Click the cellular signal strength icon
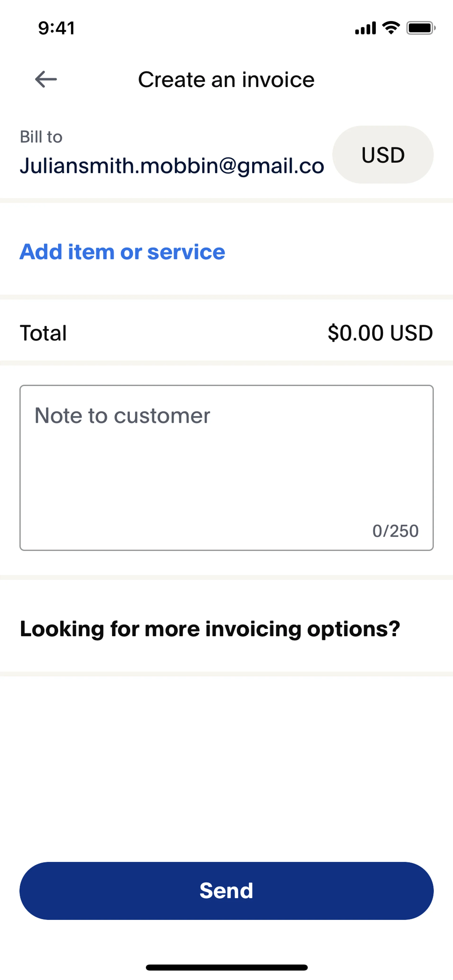The width and height of the screenshot is (453, 980). pos(365,28)
